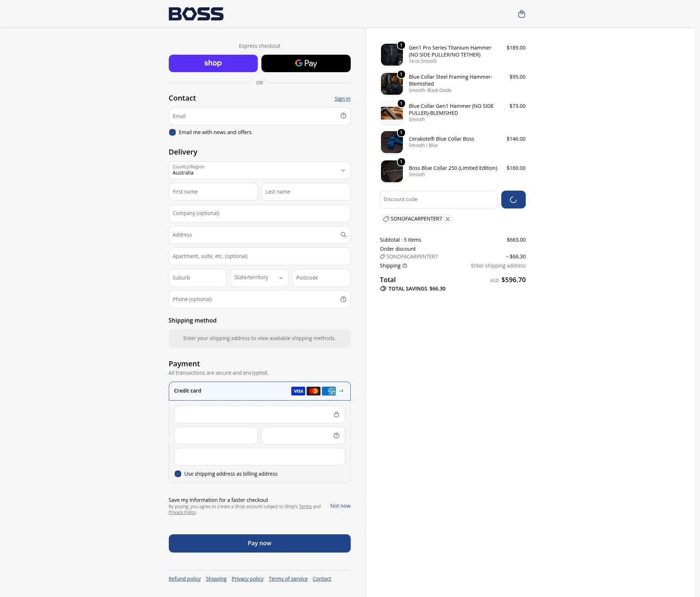Click the Blue Collar Gen1 Hammer thumbnail
Screen dimensions: 700x597
[392, 113]
